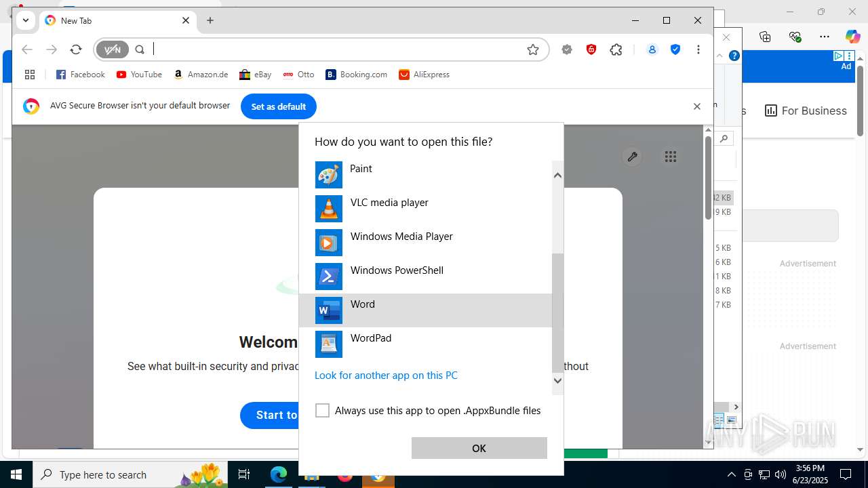Go back in AVG Secure Browser
This screenshot has width=868, height=488.
click(27, 49)
